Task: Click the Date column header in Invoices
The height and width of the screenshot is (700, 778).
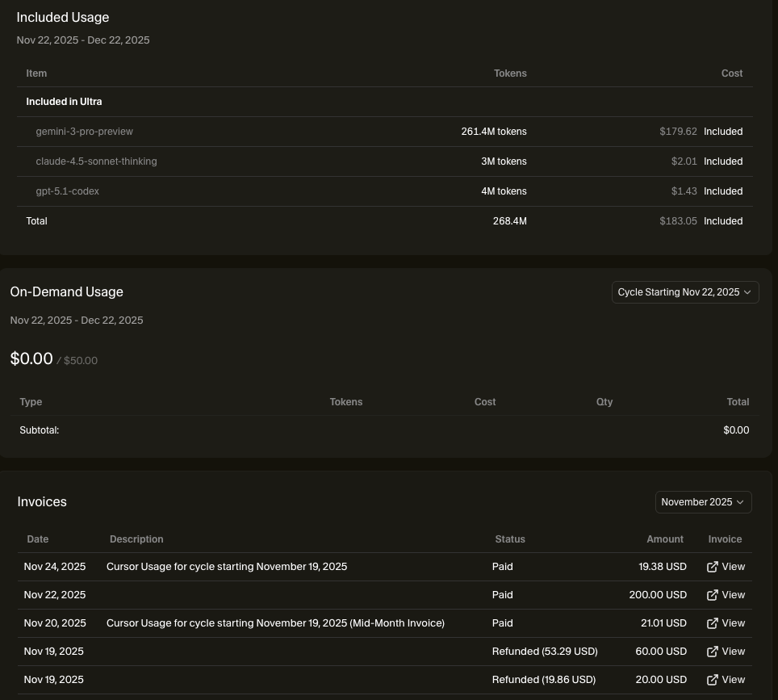Action: [x=38, y=539]
